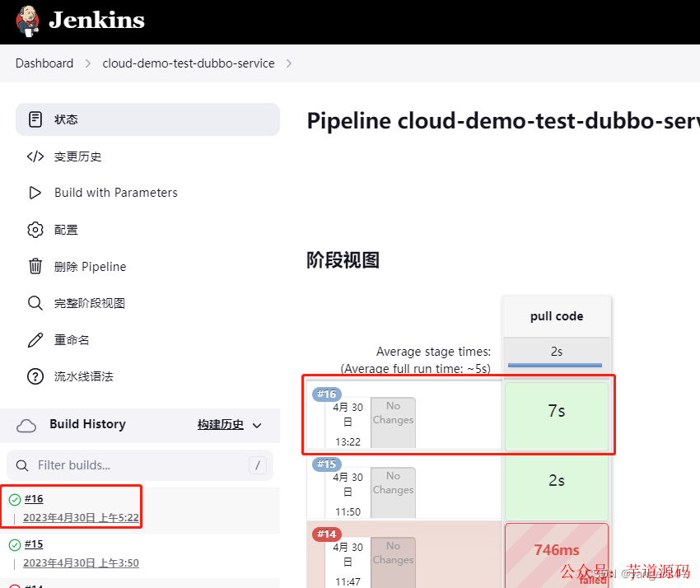Click the slash shortcut hint in filter
Viewport: 700px width, 588px height.
tap(258, 465)
